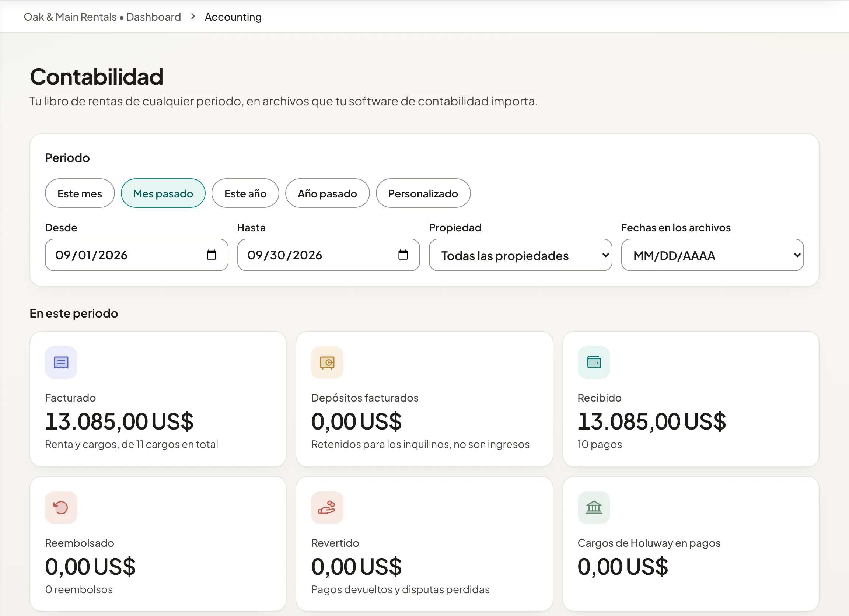The height and width of the screenshot is (616, 849).
Task: Click the 'Cargos de Holuway en pagos' label
Action: tap(649, 543)
